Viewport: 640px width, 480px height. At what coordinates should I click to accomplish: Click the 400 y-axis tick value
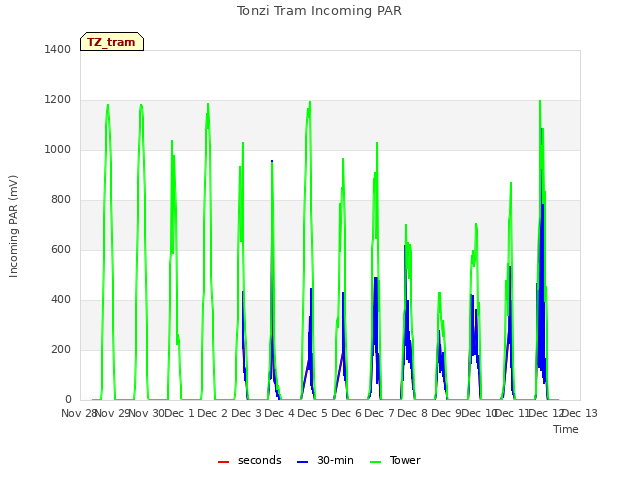pos(61,300)
